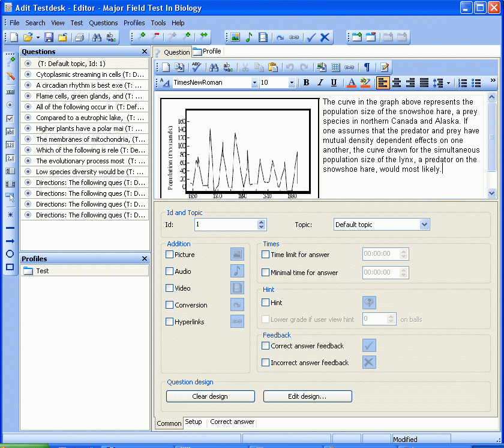Open the font name dropdown
Image resolution: width=504 pixels, height=448 pixels.
tap(254, 83)
